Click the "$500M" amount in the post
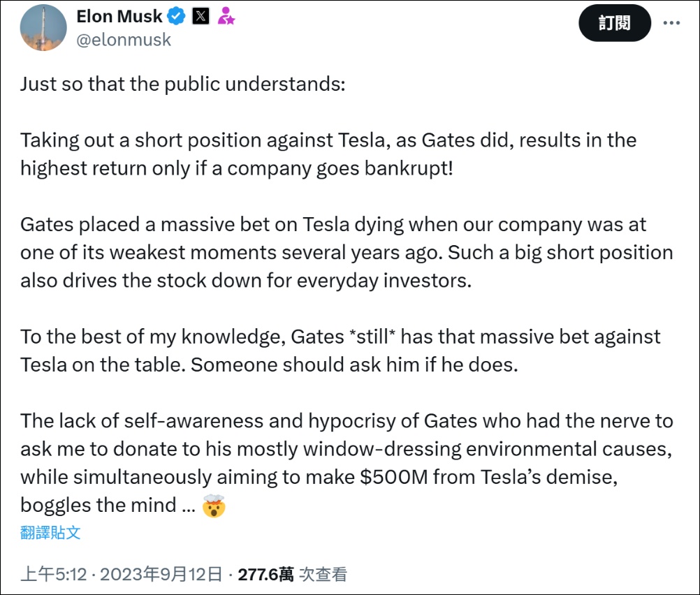 coord(394,477)
